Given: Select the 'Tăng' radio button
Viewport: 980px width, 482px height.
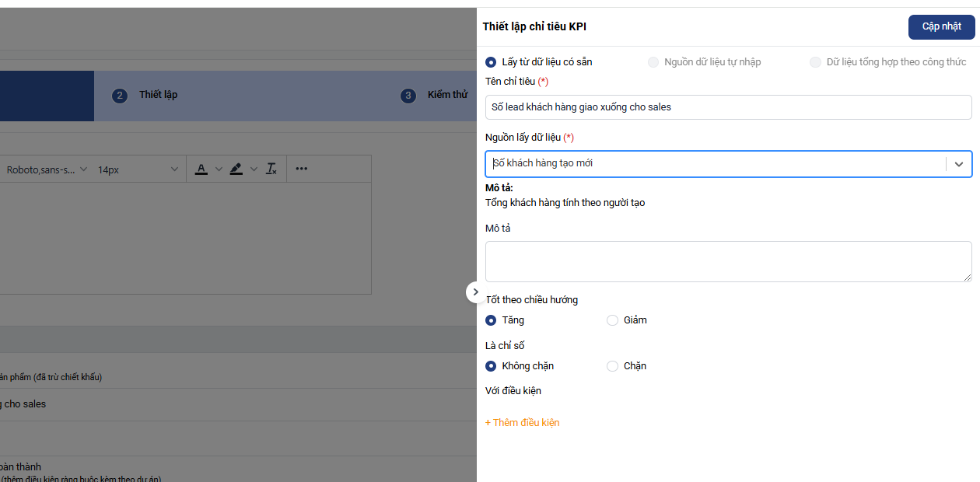Looking at the screenshot, I should click(x=491, y=320).
